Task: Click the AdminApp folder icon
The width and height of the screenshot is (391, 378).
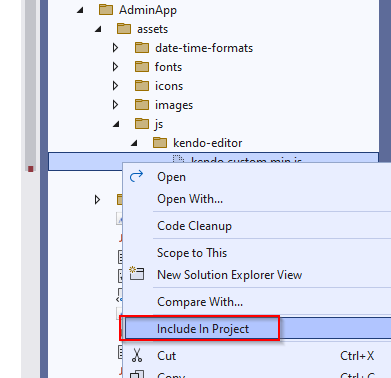Action: click(106, 10)
